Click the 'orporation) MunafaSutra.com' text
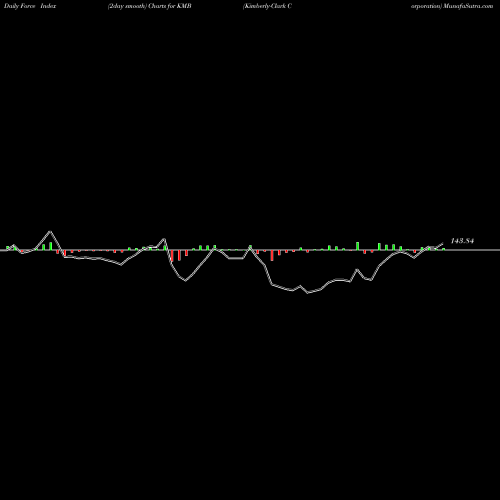This screenshot has width=500, height=500. pyautogui.click(x=452, y=6)
